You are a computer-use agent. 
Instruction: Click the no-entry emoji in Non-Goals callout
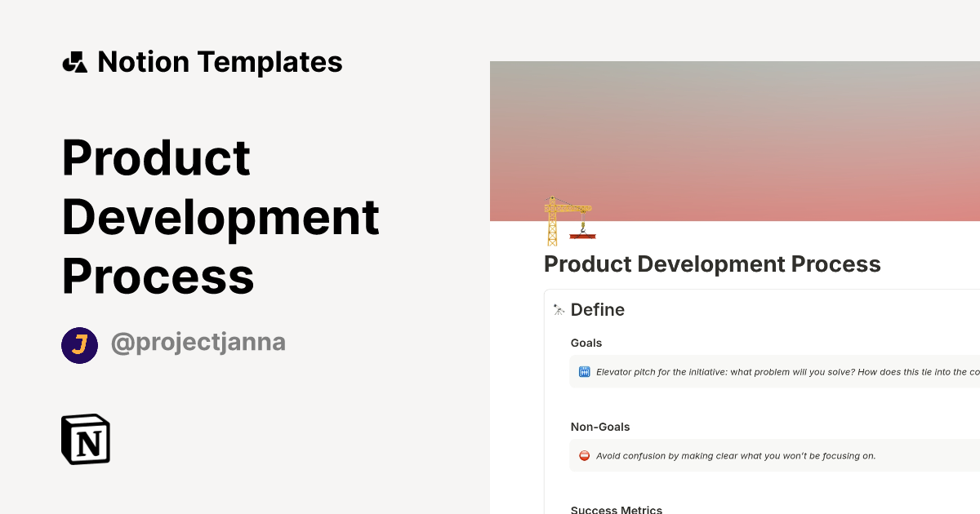click(583, 455)
